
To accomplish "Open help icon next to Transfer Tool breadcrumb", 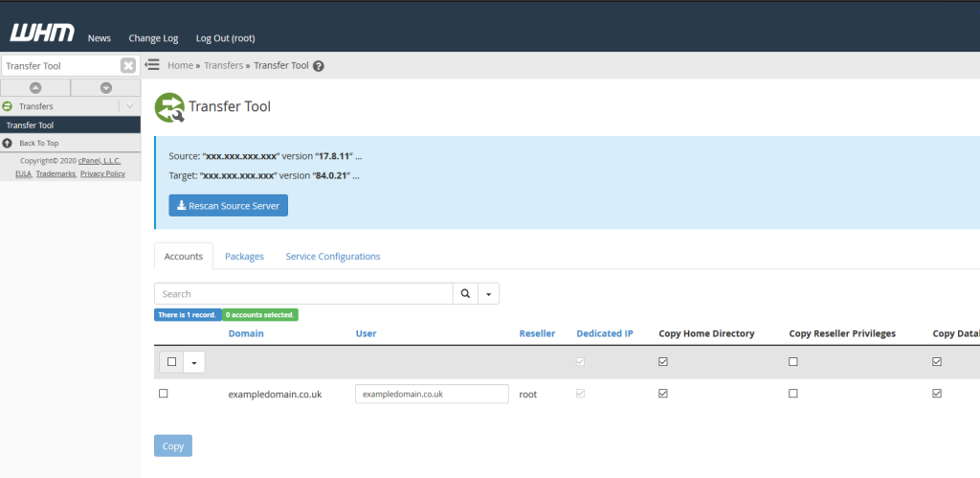I will (x=319, y=66).
